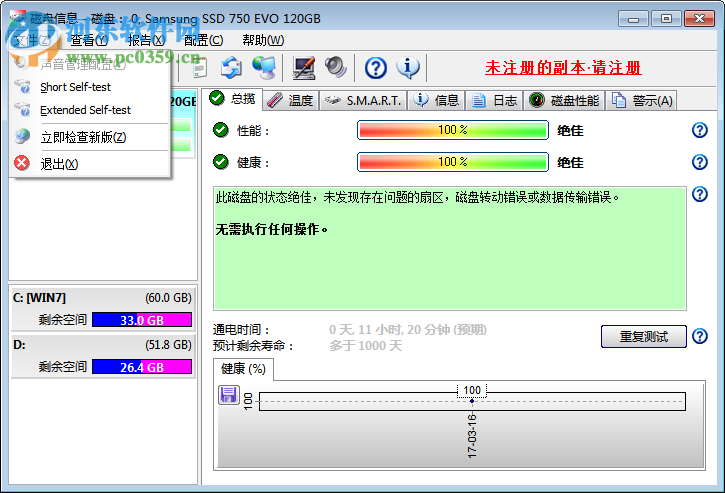
Task: Click the 未注册的副本·请注册 registration link
Action: pos(563,68)
